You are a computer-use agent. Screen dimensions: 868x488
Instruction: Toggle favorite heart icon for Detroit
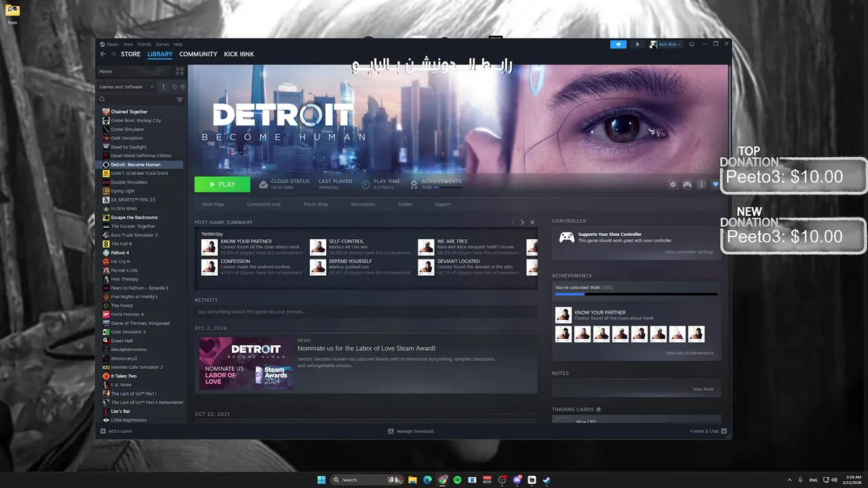[715, 184]
